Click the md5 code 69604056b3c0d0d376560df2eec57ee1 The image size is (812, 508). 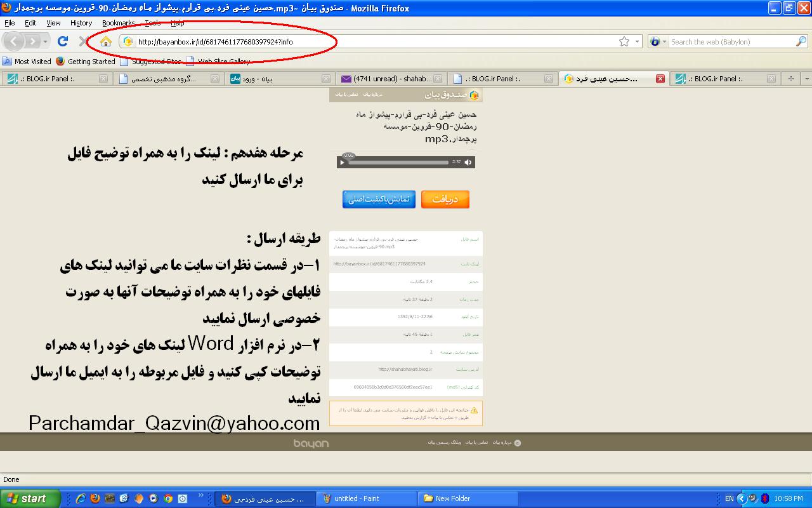(x=393, y=387)
